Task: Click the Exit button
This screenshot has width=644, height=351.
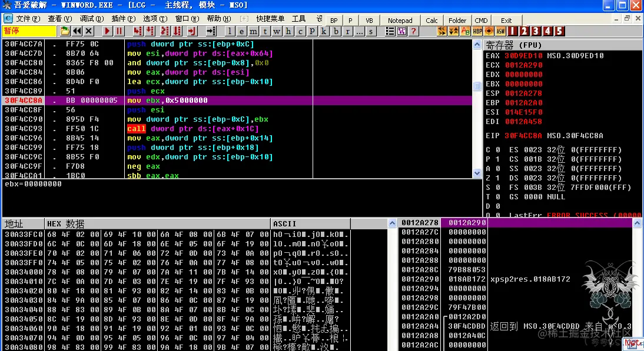Action: 506,21
